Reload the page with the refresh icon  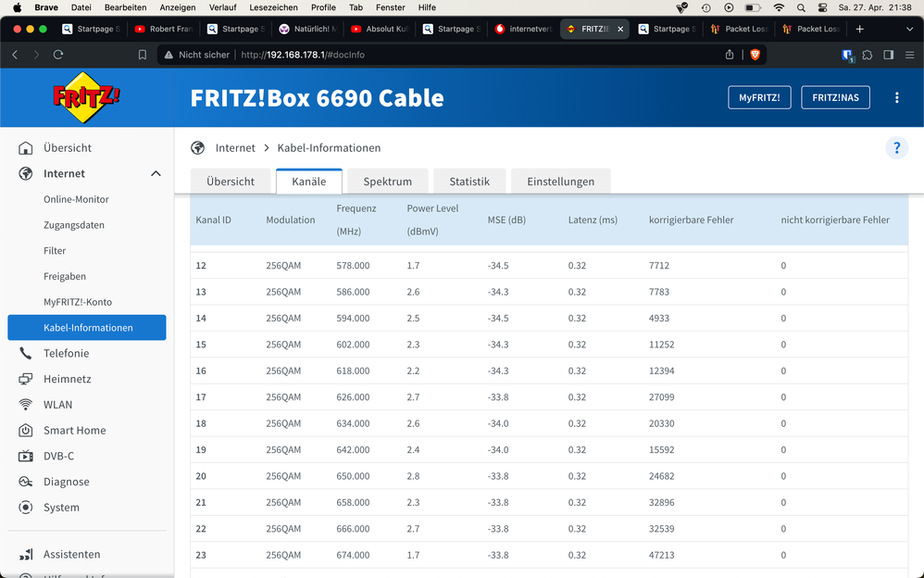pyautogui.click(x=57, y=55)
